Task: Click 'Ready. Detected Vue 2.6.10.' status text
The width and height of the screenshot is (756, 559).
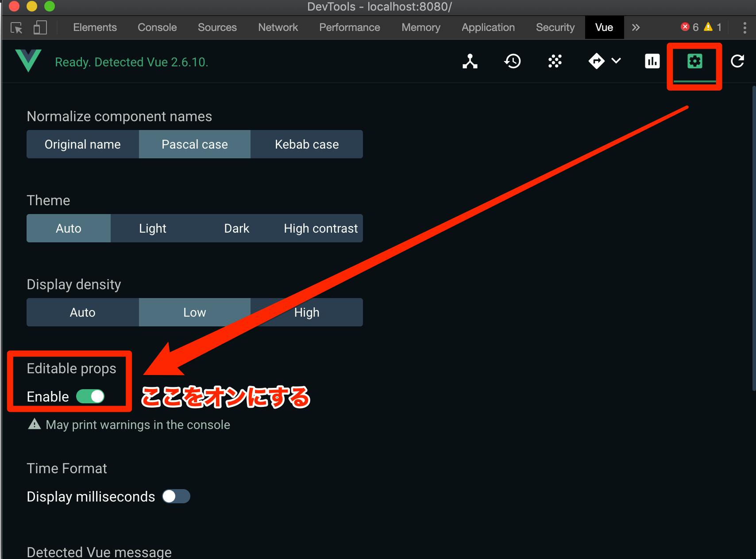Action: (x=131, y=62)
